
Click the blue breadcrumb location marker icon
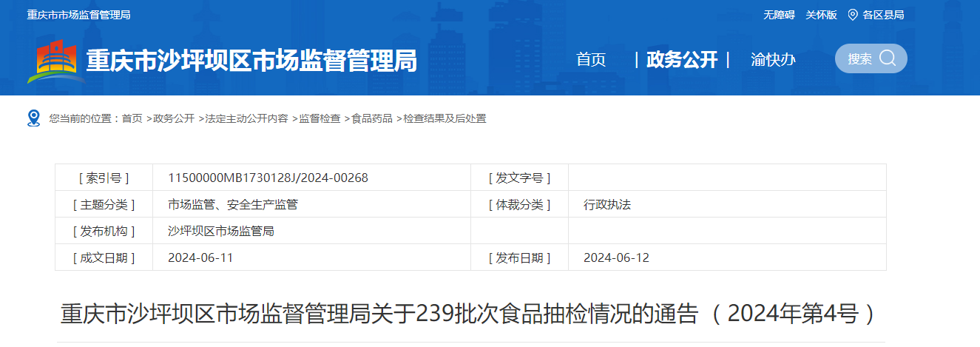coord(33,118)
